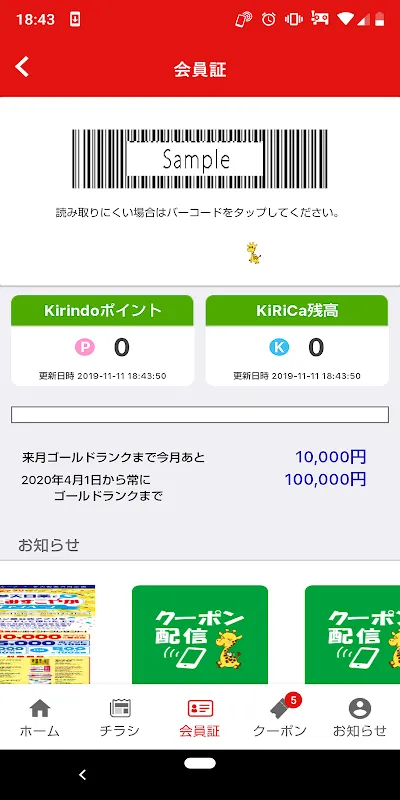Tap Android system back button
400x800 pixels.
(83, 774)
